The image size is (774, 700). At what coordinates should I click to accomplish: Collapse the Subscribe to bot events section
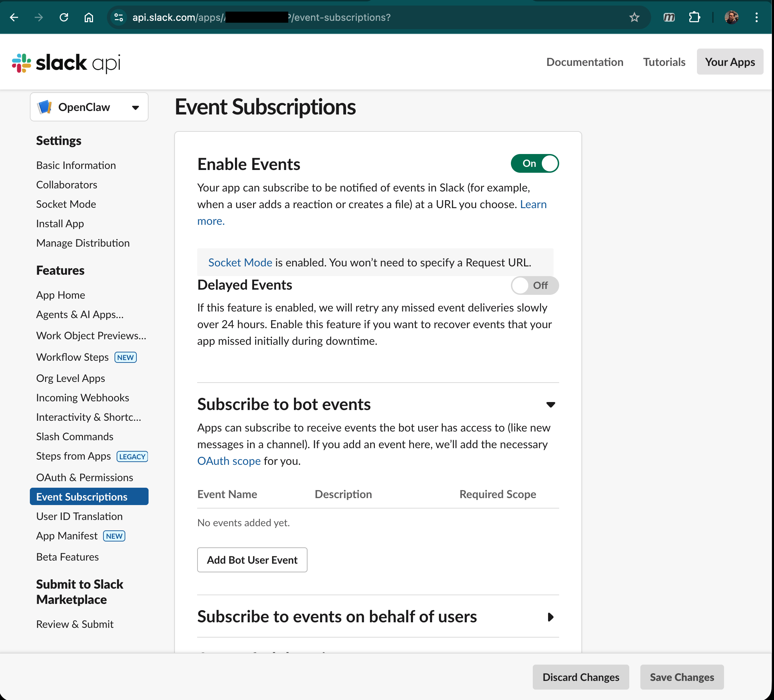[x=551, y=404]
